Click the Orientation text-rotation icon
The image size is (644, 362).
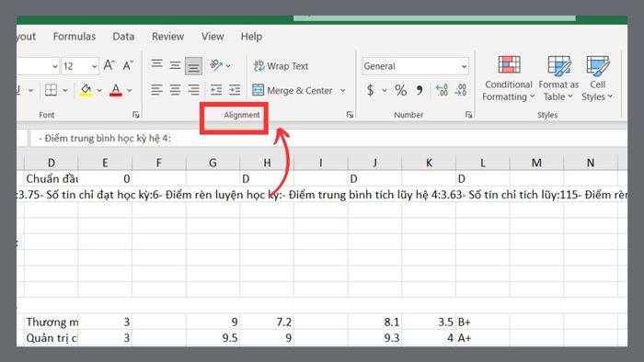click(x=216, y=65)
